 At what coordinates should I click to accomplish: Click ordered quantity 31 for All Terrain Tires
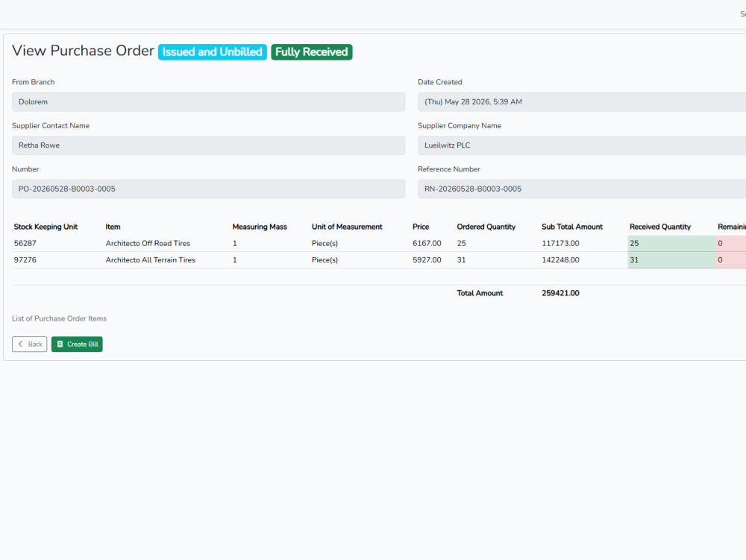point(462,260)
